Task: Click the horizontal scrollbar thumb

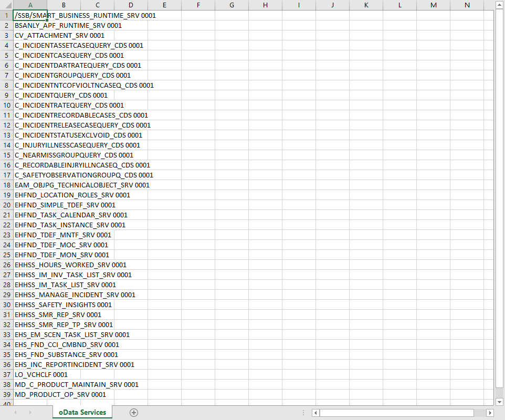Action: 397,413
